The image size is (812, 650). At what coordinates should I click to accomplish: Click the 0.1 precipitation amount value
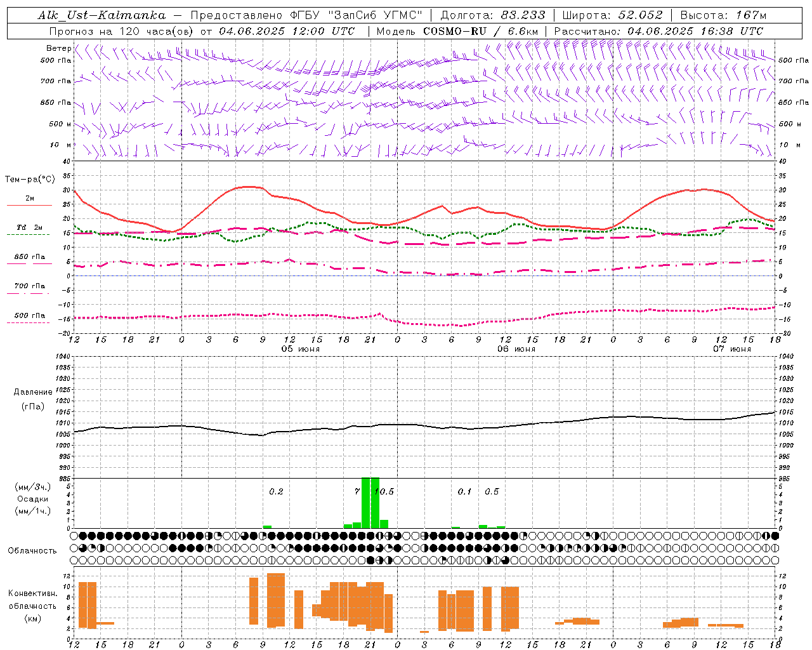pyautogui.click(x=465, y=491)
